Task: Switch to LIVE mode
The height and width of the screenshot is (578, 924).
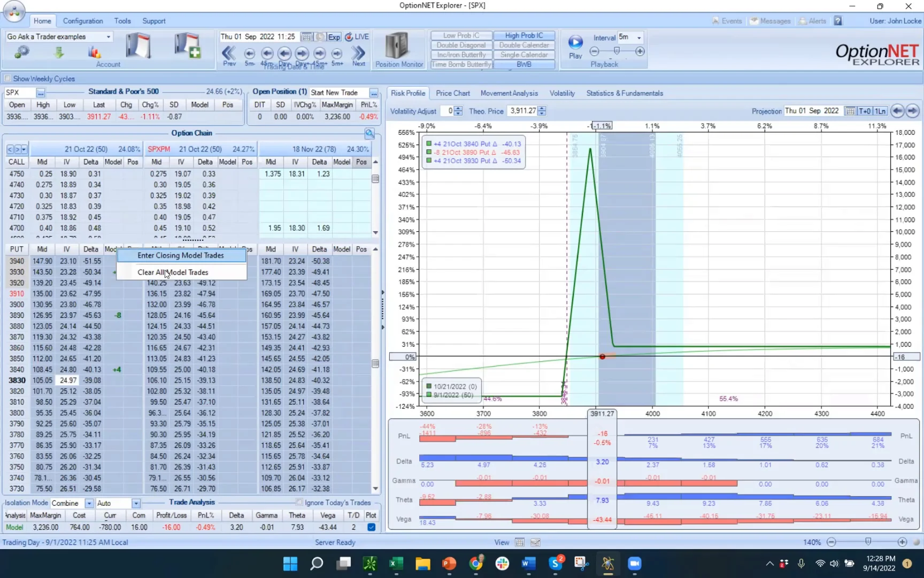Action: pyautogui.click(x=357, y=37)
